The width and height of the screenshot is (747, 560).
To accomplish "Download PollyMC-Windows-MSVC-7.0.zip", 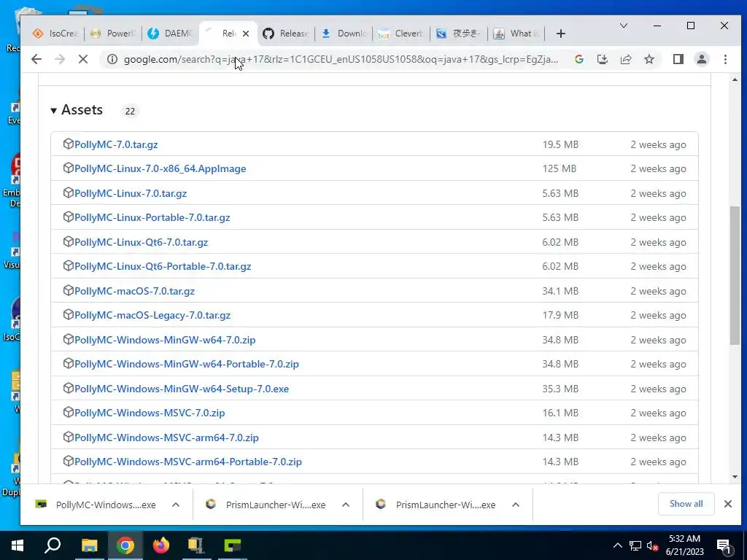I will point(150,413).
